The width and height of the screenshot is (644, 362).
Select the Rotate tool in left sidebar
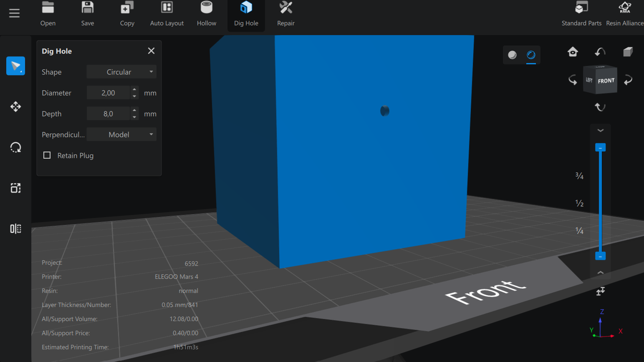click(x=15, y=147)
